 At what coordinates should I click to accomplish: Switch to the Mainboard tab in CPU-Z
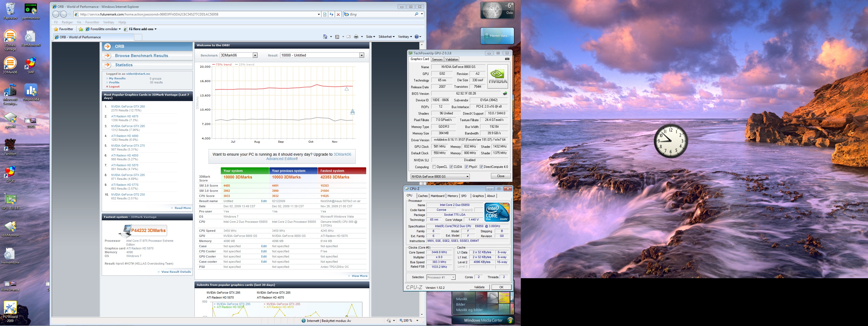click(437, 196)
